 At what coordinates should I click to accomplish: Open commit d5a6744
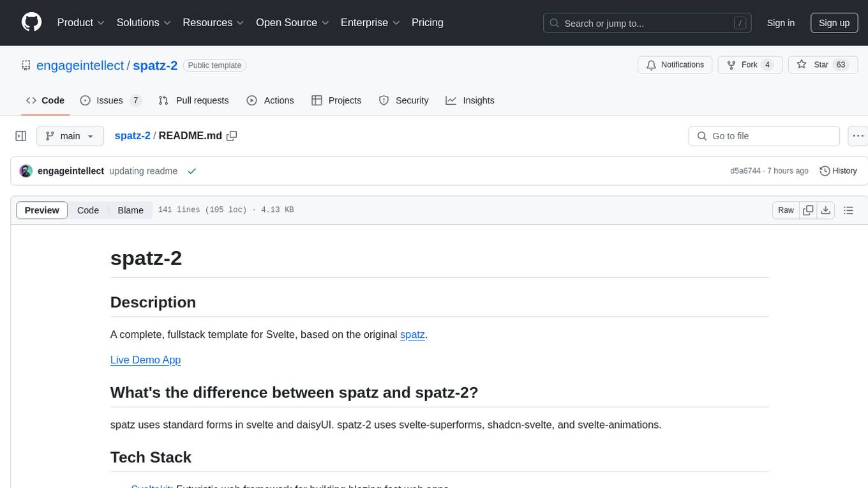pyautogui.click(x=745, y=171)
